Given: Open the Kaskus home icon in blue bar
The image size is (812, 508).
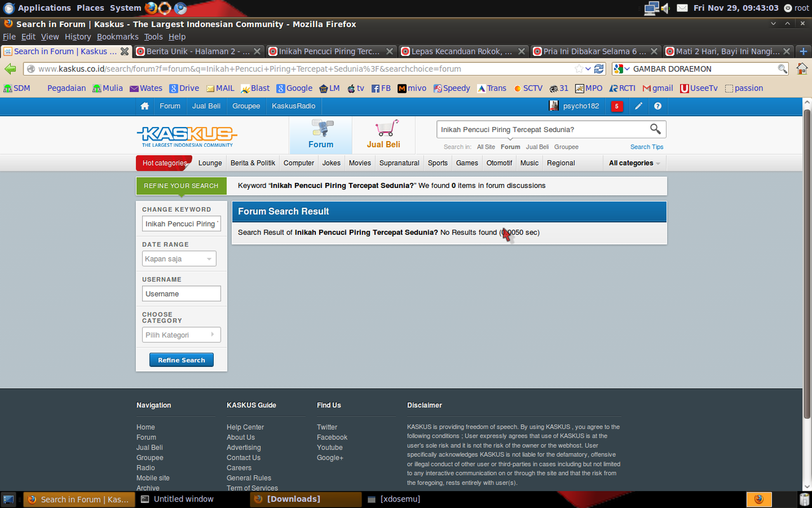Looking at the screenshot, I should tap(145, 106).
